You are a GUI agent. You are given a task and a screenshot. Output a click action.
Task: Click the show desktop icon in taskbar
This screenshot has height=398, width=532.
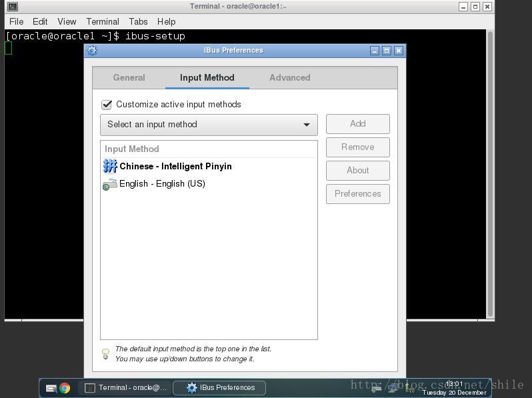51,388
